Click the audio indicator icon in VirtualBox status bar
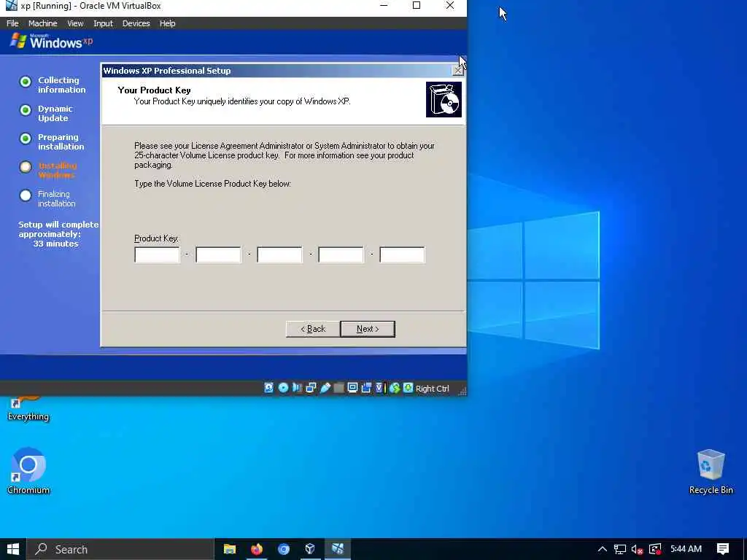This screenshot has height=560, width=747. (297, 388)
